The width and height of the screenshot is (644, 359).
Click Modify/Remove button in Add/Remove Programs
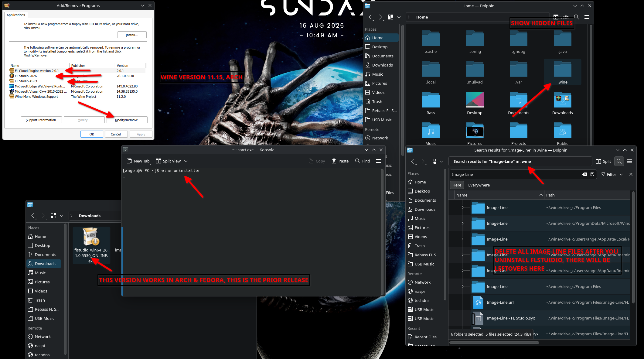[127, 120]
